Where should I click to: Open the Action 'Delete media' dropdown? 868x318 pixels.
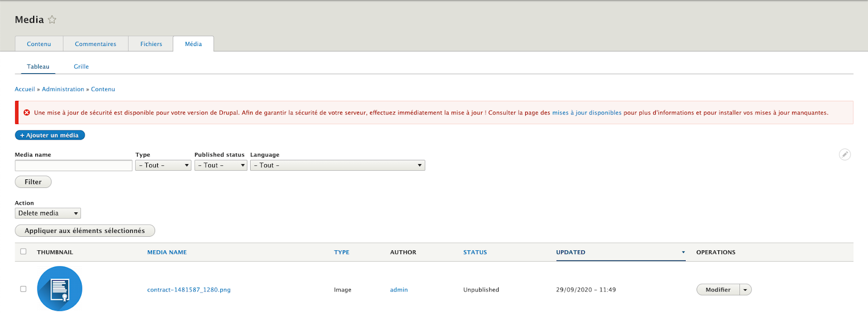(x=48, y=213)
